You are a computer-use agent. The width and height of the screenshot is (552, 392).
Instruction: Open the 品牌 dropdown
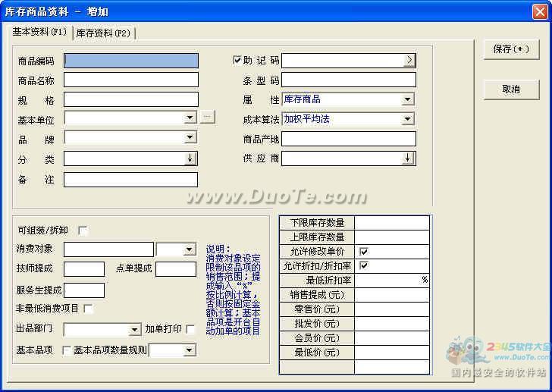click(x=190, y=138)
